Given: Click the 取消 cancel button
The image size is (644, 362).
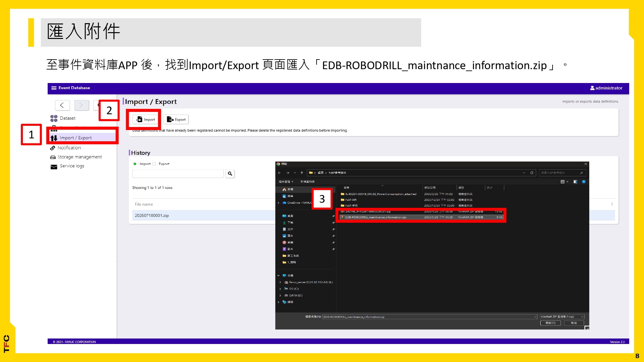Looking at the screenshot, I should point(574,323).
